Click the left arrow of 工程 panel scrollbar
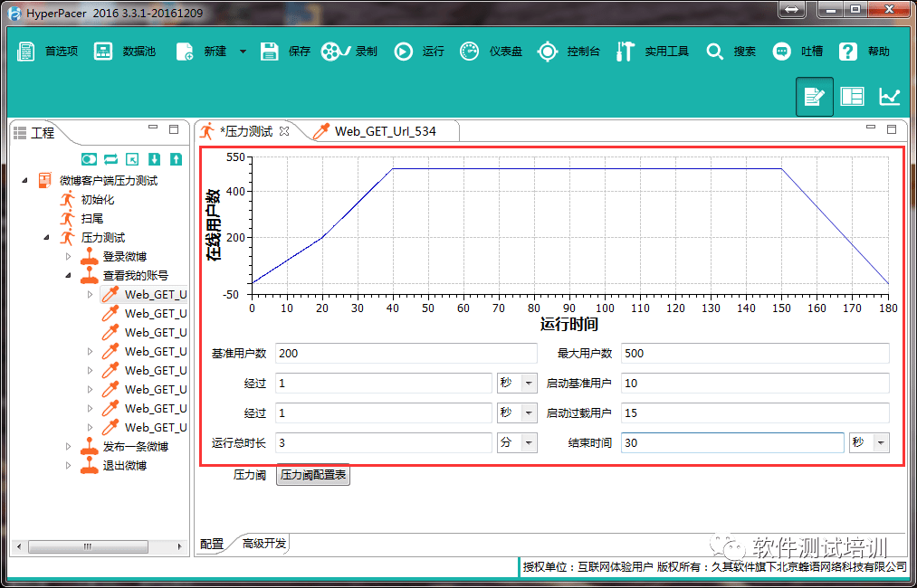The width and height of the screenshot is (917, 588). 19,546
